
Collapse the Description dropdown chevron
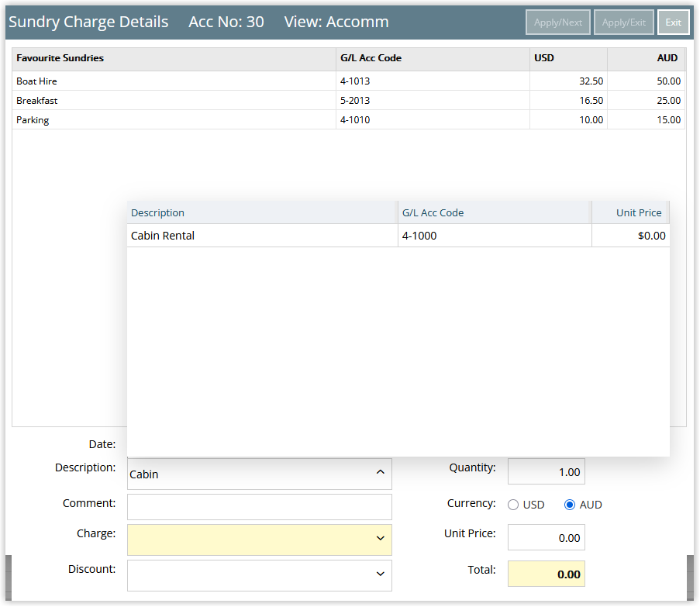pos(381,472)
